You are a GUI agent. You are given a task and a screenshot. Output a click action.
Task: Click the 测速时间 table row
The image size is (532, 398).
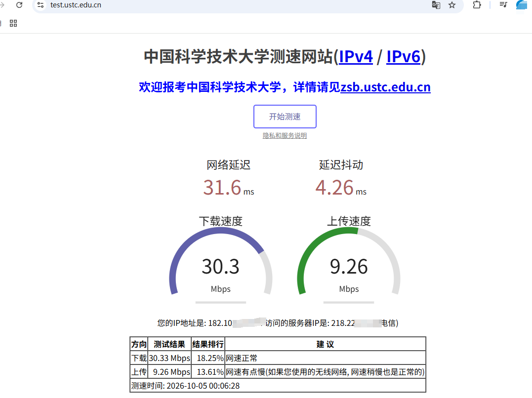[278, 386]
